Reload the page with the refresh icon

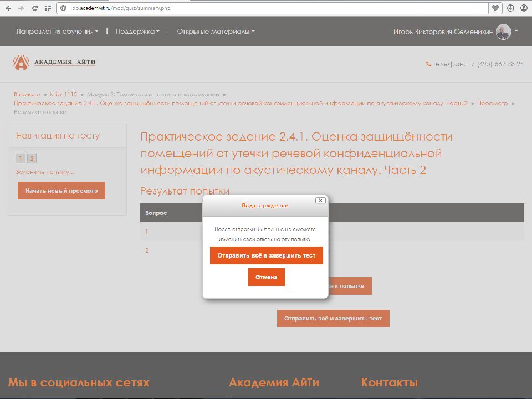(x=34, y=8)
